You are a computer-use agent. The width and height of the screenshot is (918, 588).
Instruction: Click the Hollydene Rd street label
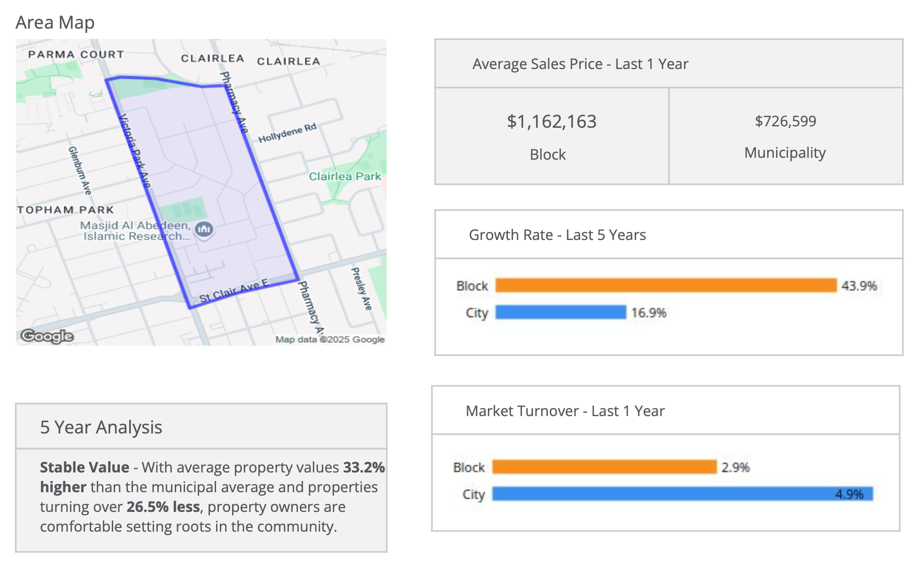[288, 133]
